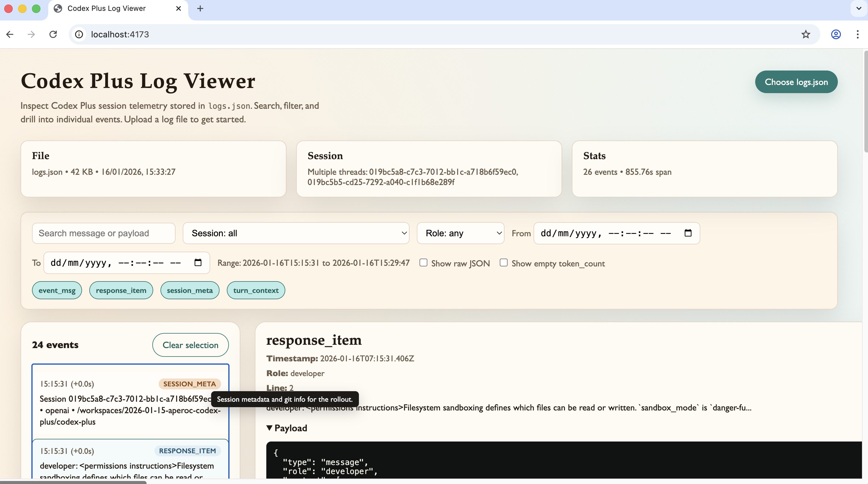Open the Session: all dropdown
The image size is (868, 484).
296,233
